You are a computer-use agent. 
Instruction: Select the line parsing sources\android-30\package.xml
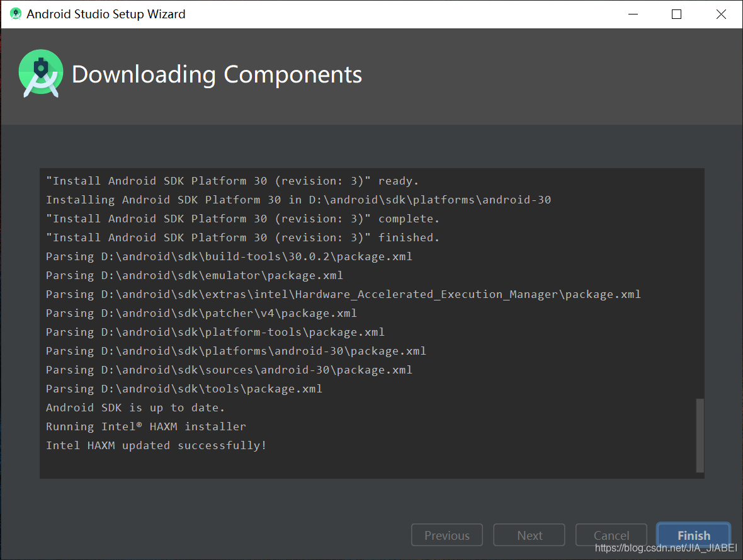(229, 370)
